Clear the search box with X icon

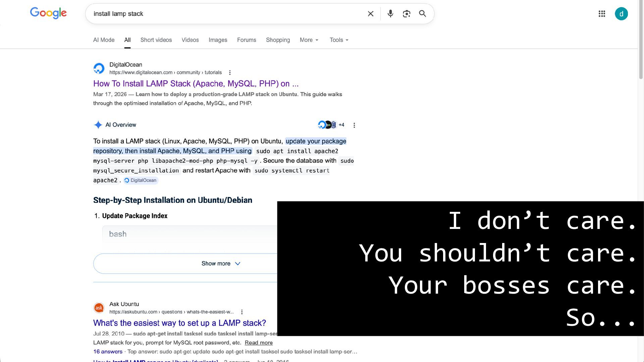[370, 14]
